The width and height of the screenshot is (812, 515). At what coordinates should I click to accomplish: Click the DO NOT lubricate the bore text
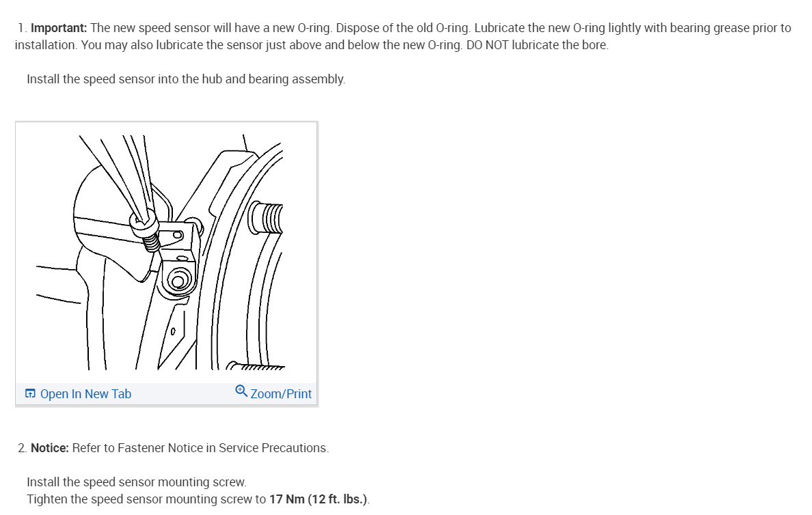click(x=537, y=45)
